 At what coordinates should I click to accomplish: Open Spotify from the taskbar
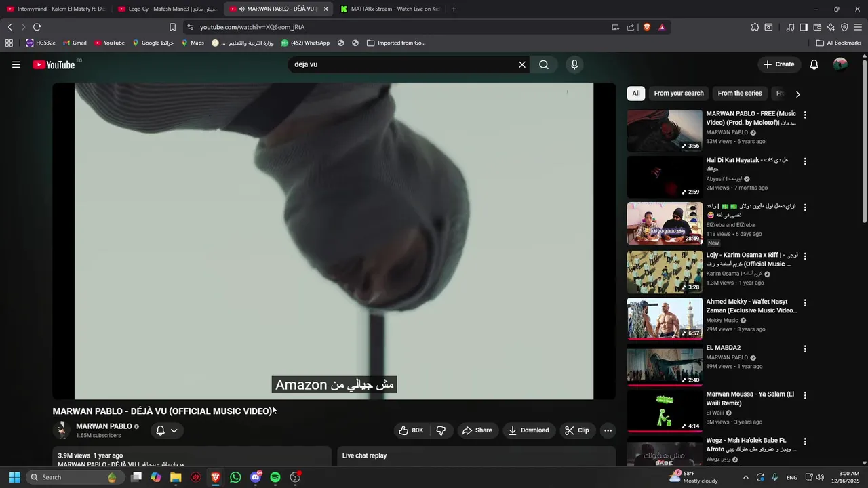click(275, 477)
